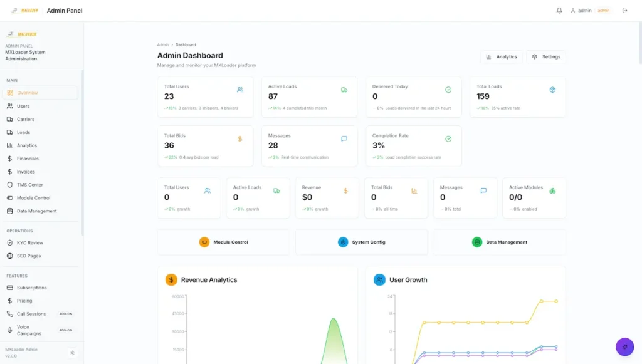
Task: Click Active Modules card icon
Action: (552, 190)
